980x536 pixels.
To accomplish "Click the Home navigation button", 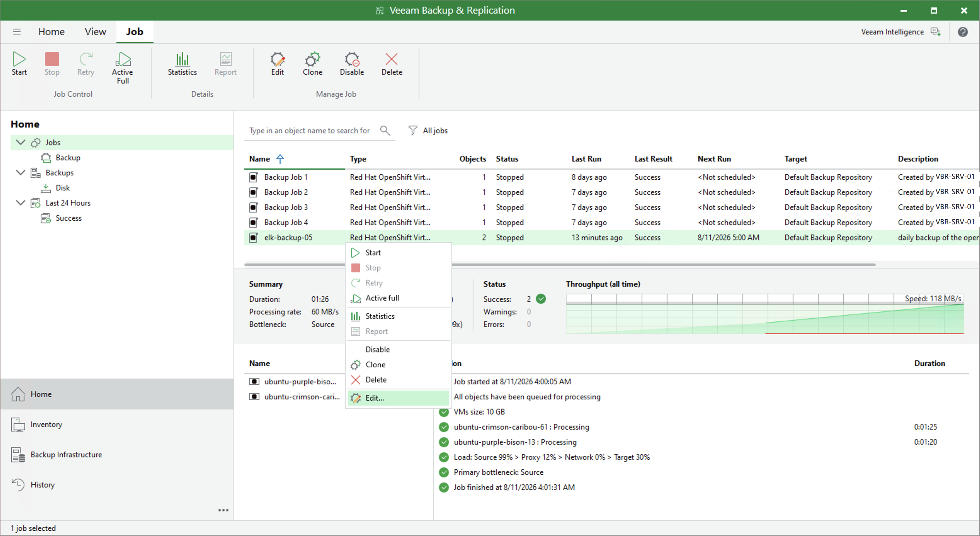I will click(x=117, y=394).
